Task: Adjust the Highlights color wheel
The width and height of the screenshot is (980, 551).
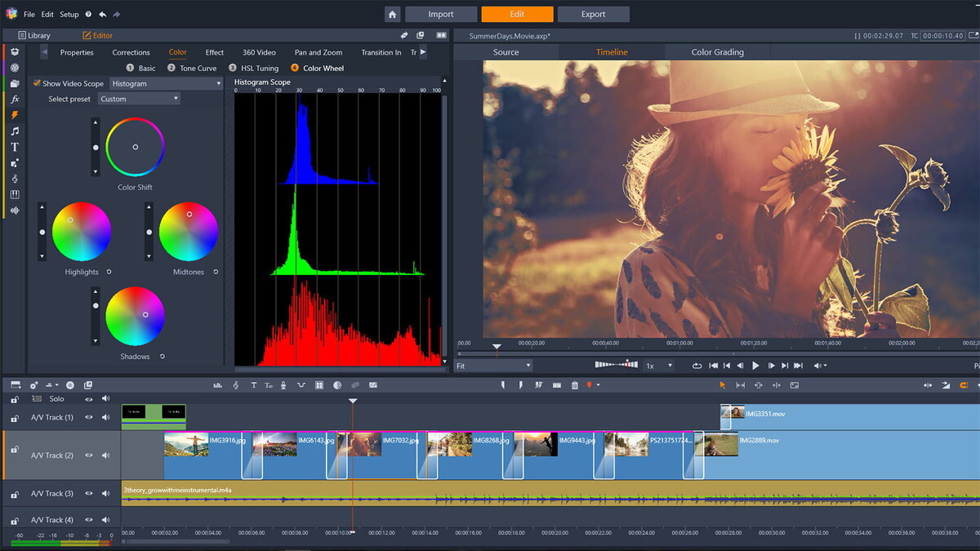Action: (x=82, y=233)
